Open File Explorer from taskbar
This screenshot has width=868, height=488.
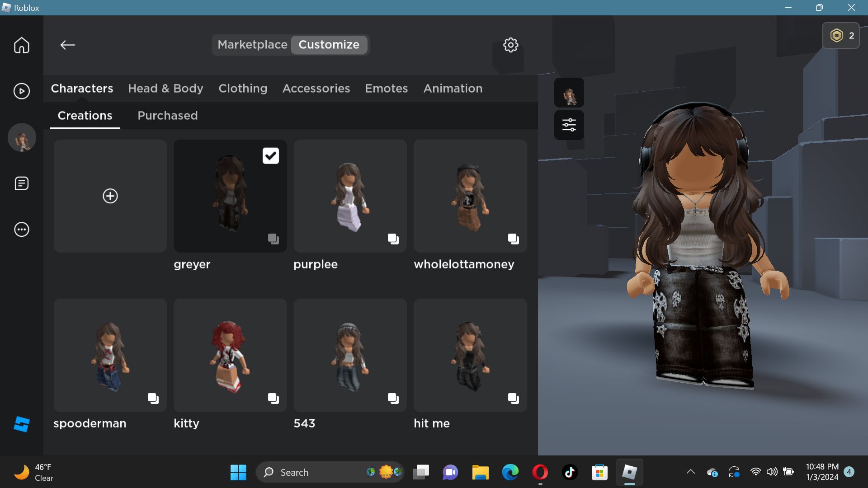pos(480,472)
